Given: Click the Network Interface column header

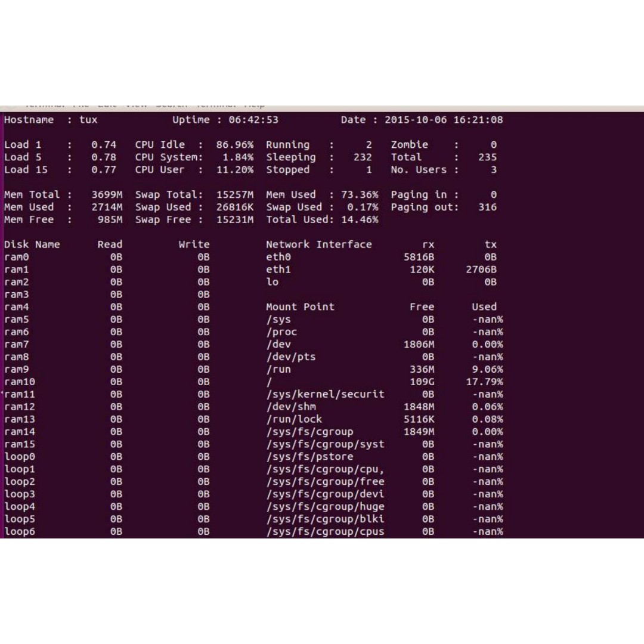Looking at the screenshot, I should tap(318, 244).
